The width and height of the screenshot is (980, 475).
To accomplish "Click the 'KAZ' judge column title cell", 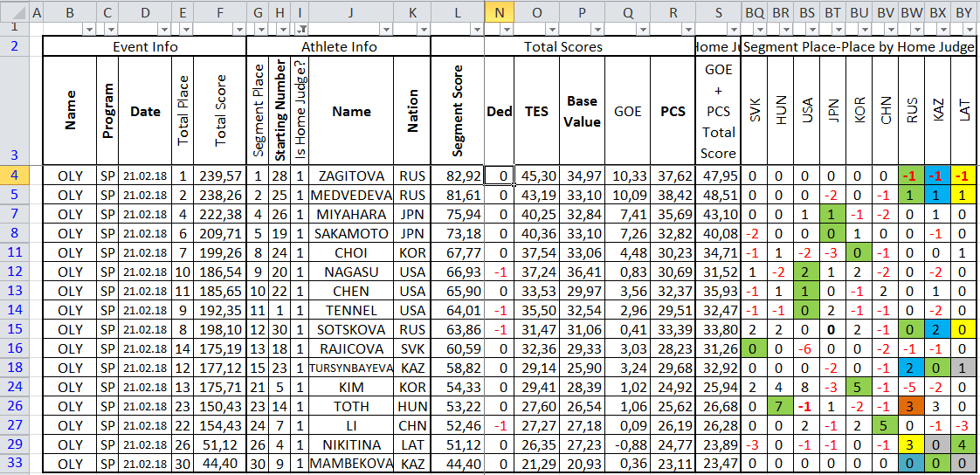I will 938,111.
